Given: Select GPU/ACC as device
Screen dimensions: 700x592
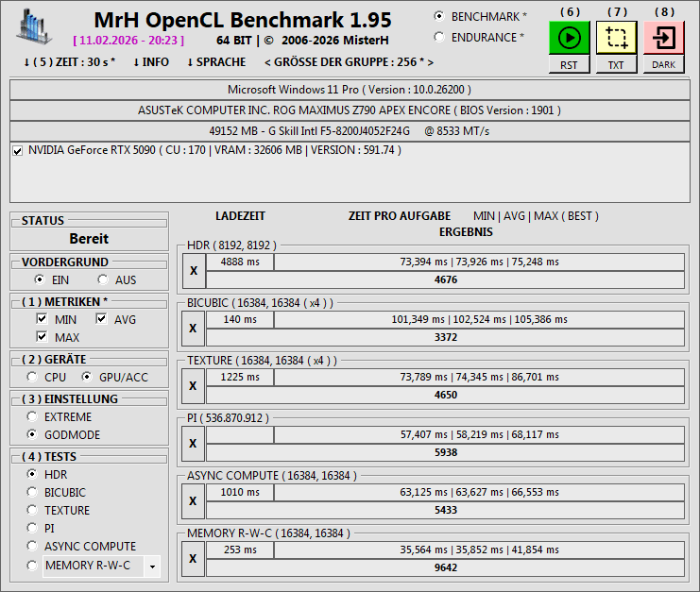Looking at the screenshot, I should pyautogui.click(x=87, y=377).
